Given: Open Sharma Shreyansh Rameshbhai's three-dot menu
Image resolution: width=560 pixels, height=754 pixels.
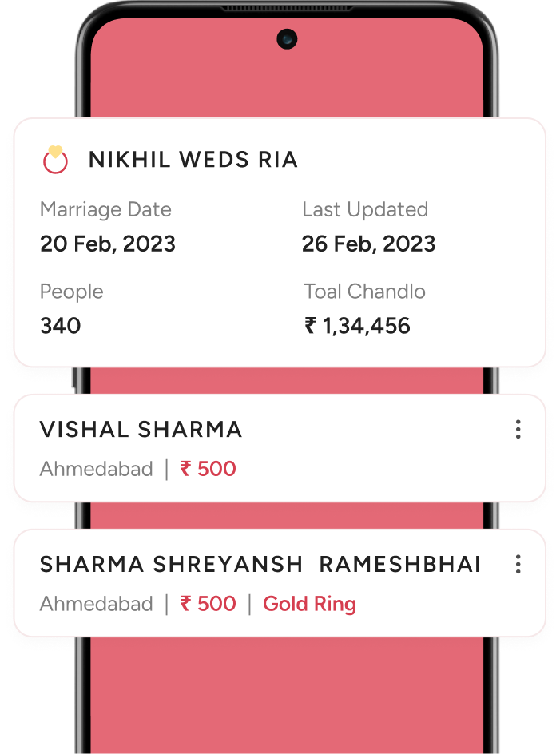Looking at the screenshot, I should click(x=518, y=564).
